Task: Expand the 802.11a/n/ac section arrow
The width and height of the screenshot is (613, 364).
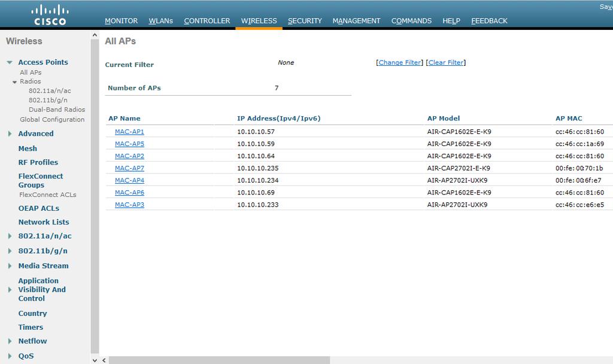Action: click(10, 236)
